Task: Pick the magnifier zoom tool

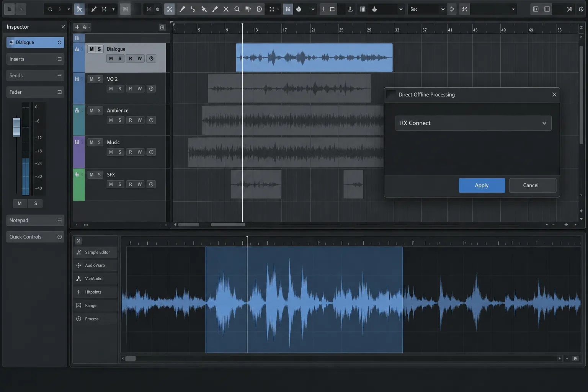Action: click(237, 9)
